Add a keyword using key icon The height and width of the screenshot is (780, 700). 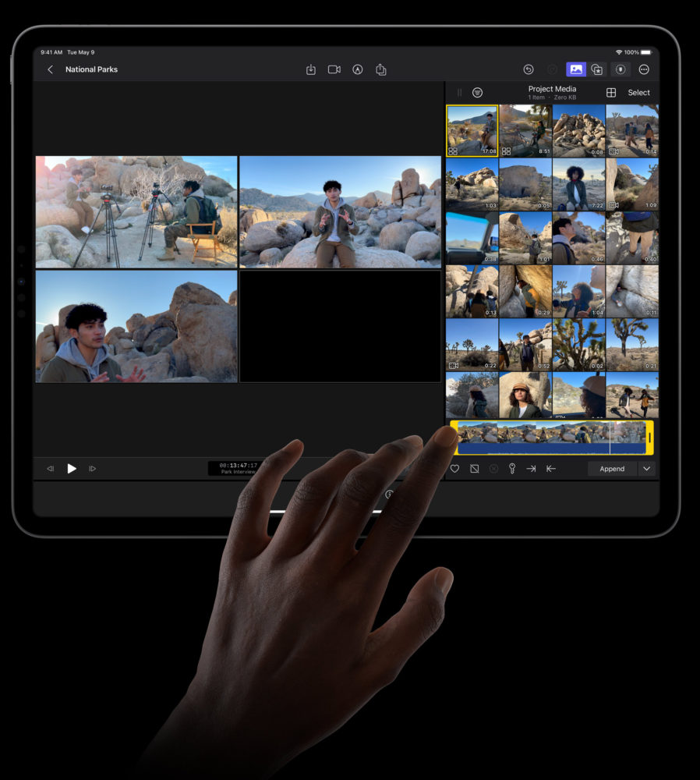512,469
